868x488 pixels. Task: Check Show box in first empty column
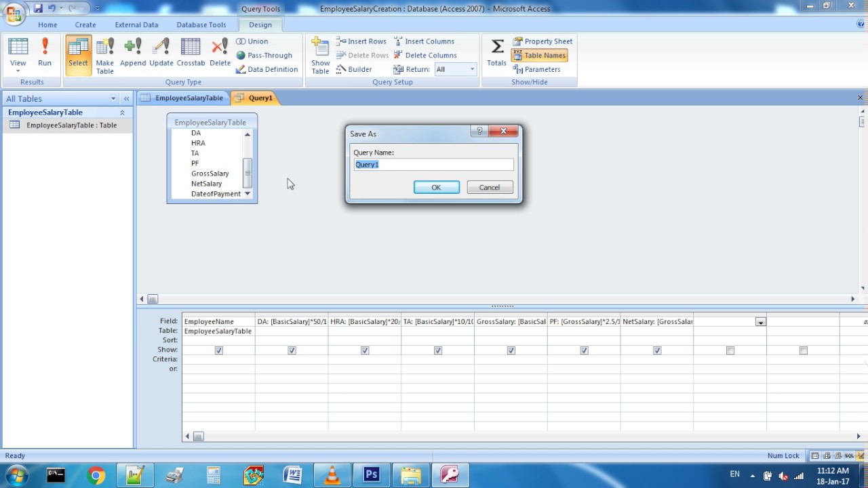[x=730, y=350]
